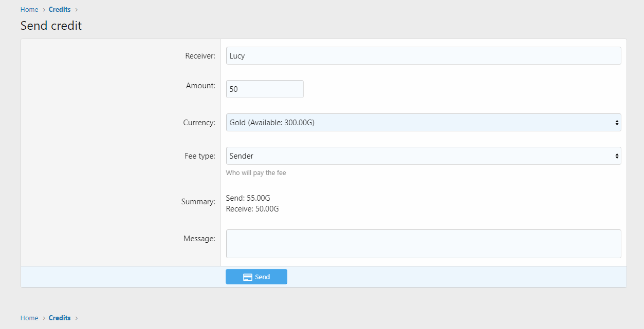Click the credit card icon on Send button
Viewport: 644px width, 329px height.
247,277
